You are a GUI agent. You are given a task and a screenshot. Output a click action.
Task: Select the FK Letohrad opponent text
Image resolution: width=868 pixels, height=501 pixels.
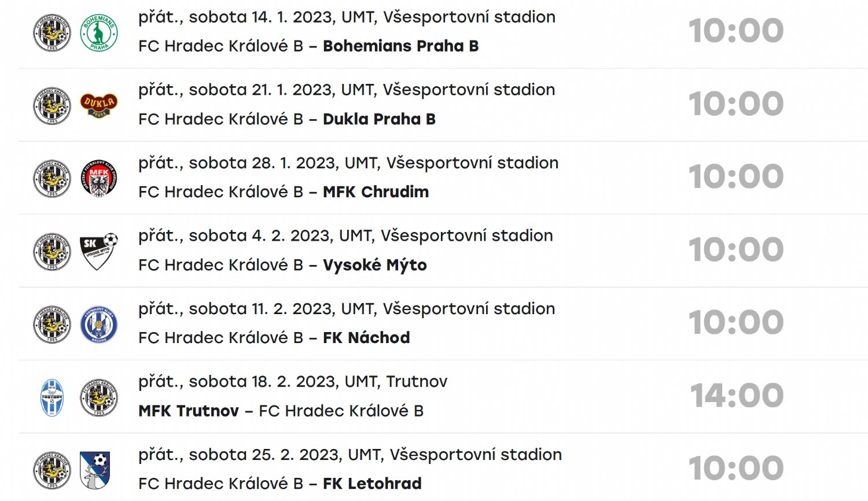372,484
